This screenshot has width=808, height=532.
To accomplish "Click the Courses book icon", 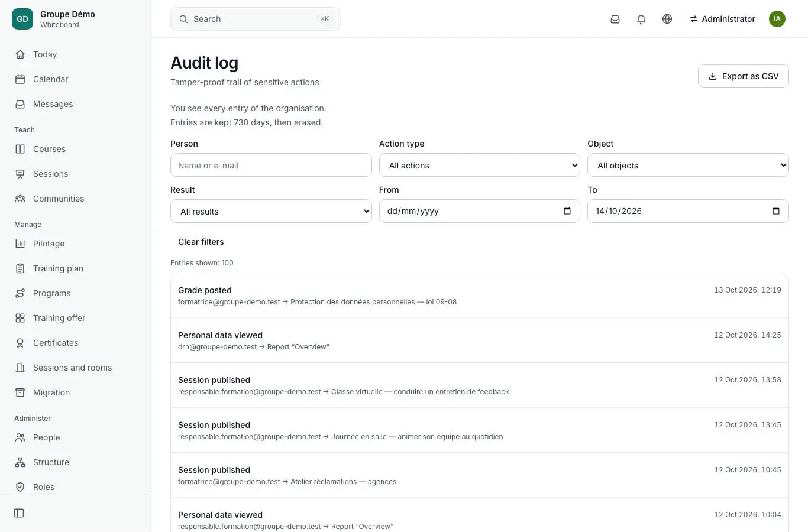I will pyautogui.click(x=20, y=149).
